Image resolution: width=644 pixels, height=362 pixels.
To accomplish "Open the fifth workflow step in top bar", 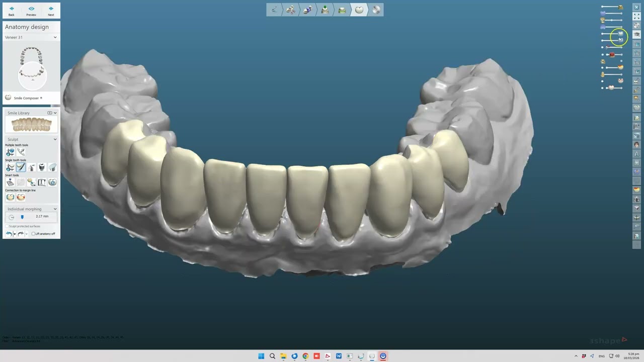I will click(342, 10).
